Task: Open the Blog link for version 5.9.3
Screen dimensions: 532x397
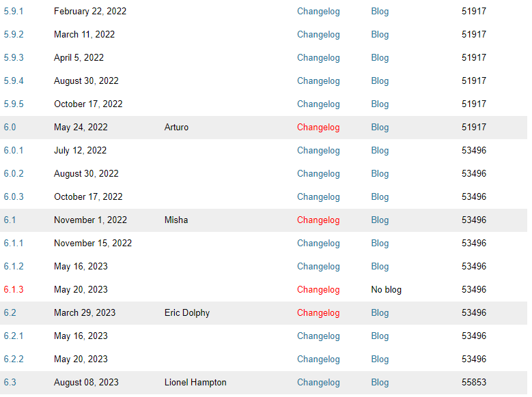Action: [380, 58]
